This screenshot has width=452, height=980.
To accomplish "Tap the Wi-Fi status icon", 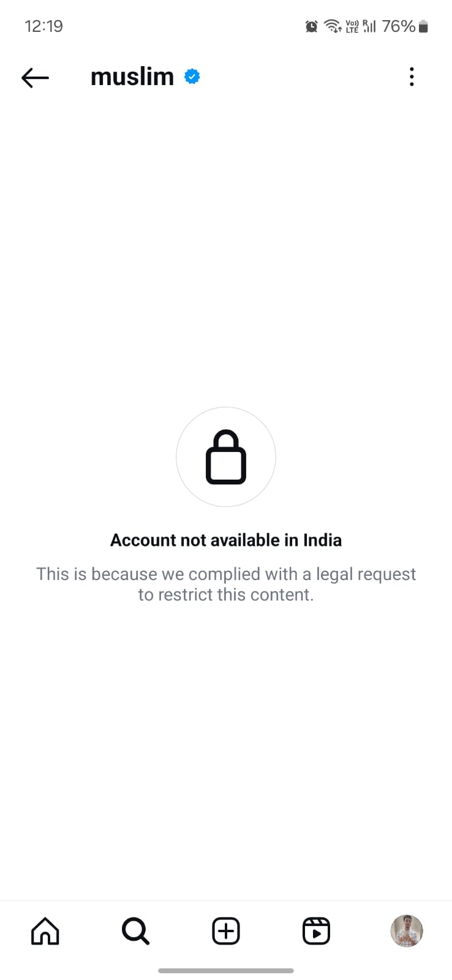I will 333,26.
